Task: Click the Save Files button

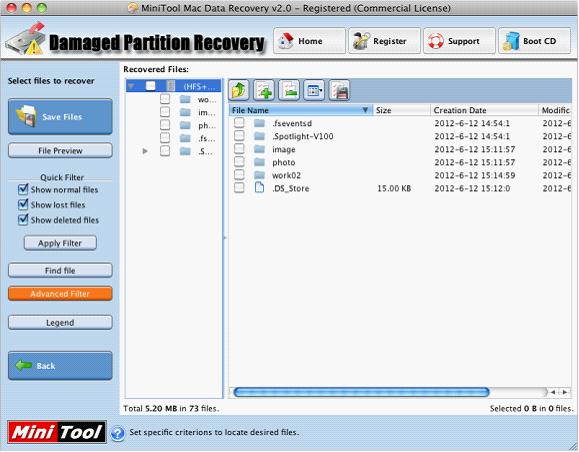Action: (60, 117)
